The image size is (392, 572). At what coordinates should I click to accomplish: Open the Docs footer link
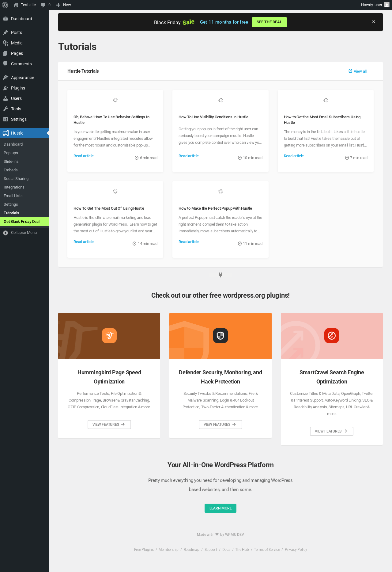(x=226, y=550)
